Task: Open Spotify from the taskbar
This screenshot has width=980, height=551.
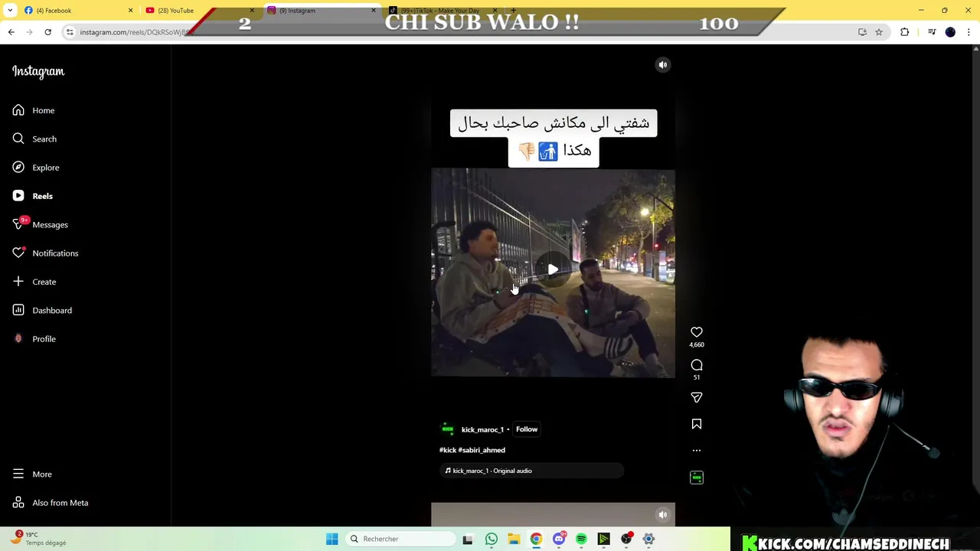Action: (581, 539)
